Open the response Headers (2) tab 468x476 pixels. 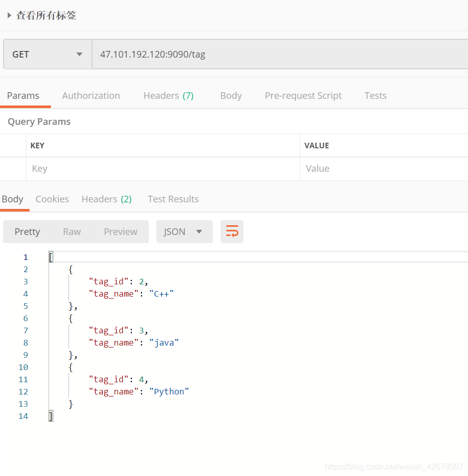(106, 199)
